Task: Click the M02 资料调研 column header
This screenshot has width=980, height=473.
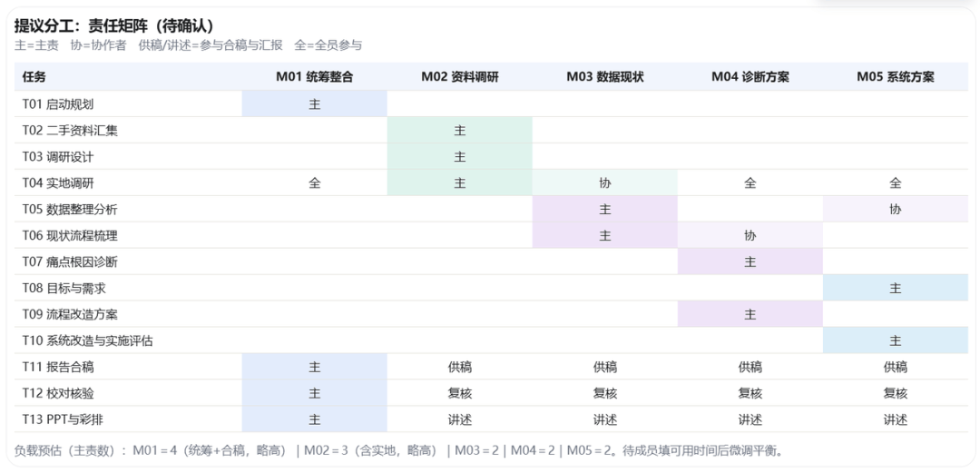Action: point(460,77)
